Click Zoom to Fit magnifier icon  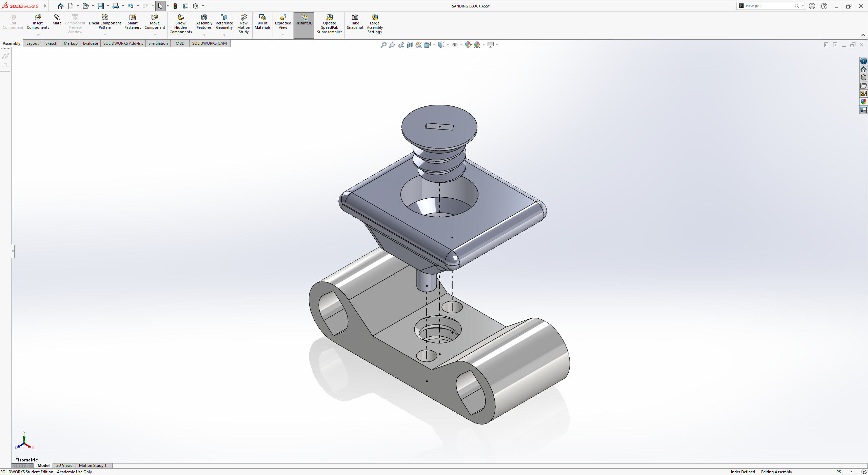(x=383, y=45)
